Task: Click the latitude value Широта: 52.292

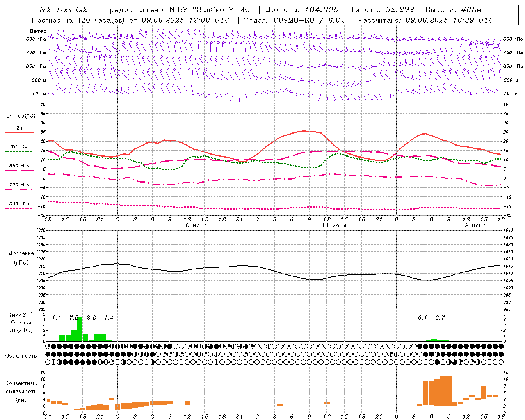Action: [x=382, y=10]
